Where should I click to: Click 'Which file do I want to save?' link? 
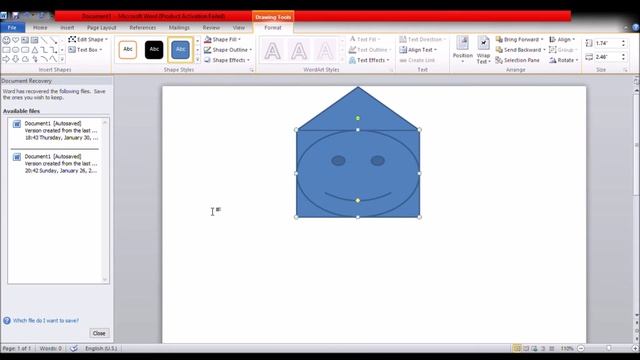click(x=46, y=321)
